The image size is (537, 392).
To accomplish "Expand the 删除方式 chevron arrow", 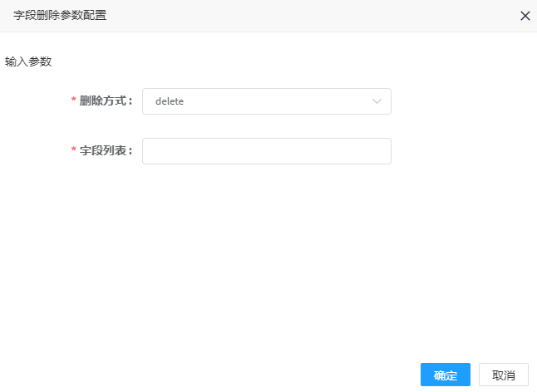I will pyautogui.click(x=377, y=101).
